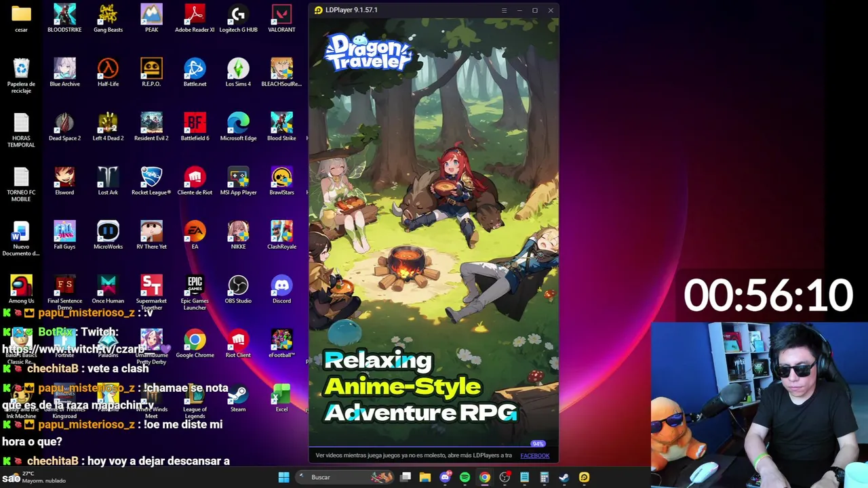Select the Among Us shortcut
868x488 pixels.
click(x=21, y=289)
